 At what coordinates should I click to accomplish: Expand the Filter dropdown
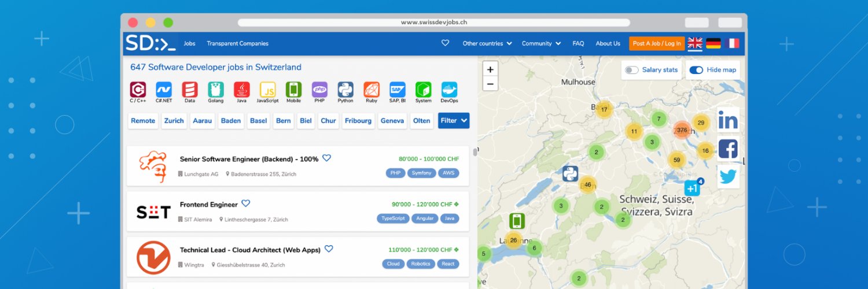(453, 121)
